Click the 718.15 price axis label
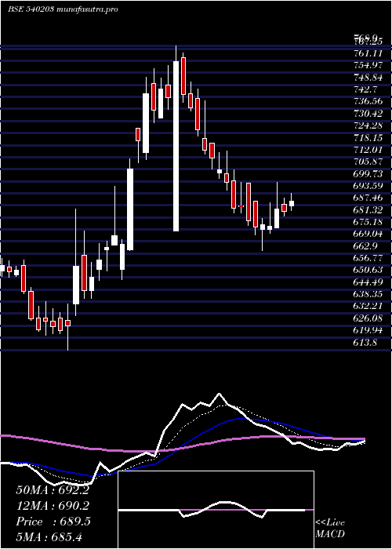Viewport: 392px width, 549px height. click(x=368, y=137)
